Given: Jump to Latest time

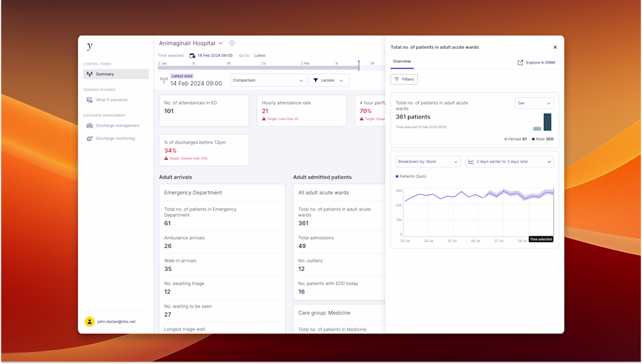Looking at the screenshot, I should click(260, 55).
